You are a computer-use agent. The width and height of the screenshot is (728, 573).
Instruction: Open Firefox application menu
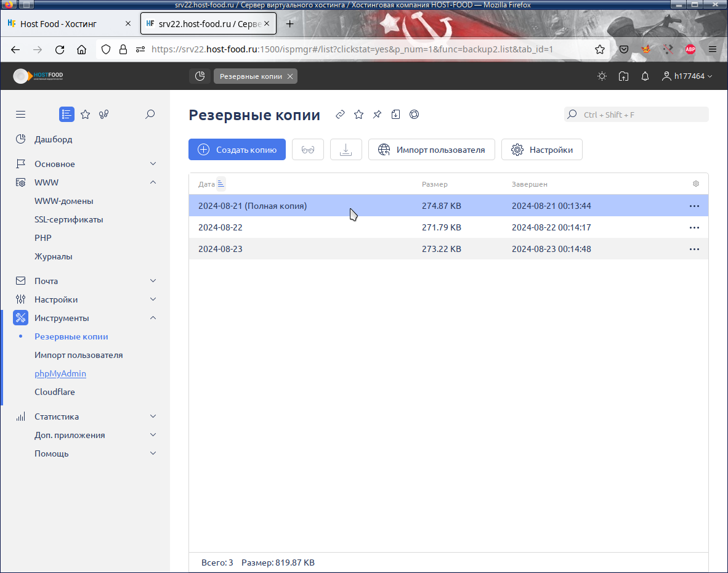click(713, 50)
